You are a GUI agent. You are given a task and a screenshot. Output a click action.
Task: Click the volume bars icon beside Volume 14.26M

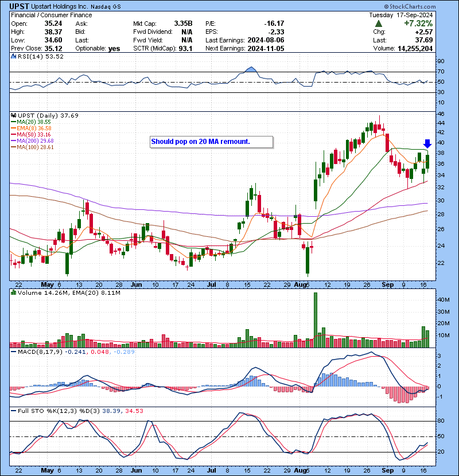[x=13, y=292]
